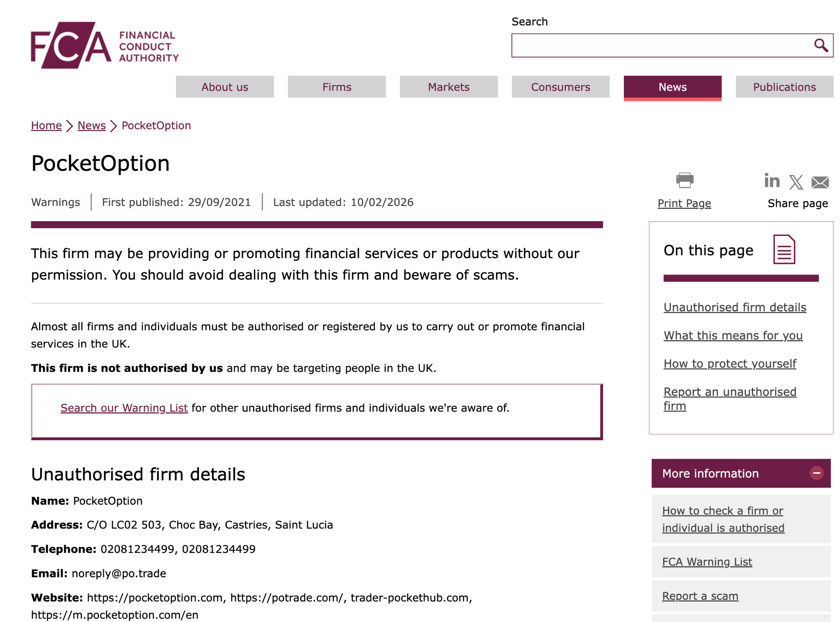Share the page by email icon
This screenshot has height=622, width=840.
pos(820,182)
